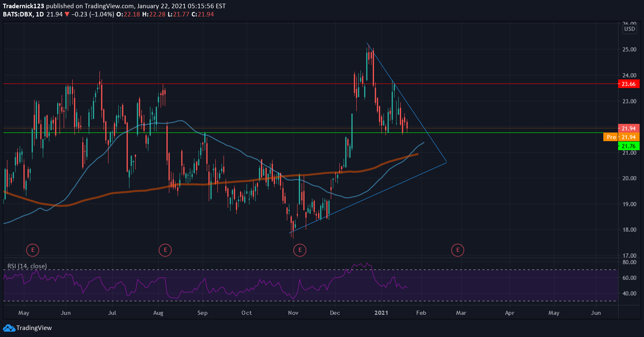Viewport: 644px width, 337px height.
Task: Click the red down-triangle next to 21.94
Action: coord(67,14)
